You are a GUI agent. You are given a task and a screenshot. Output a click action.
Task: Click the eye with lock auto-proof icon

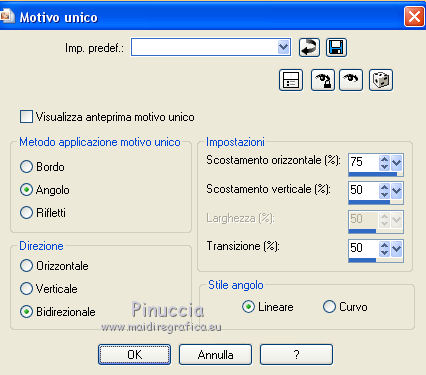coord(323,80)
